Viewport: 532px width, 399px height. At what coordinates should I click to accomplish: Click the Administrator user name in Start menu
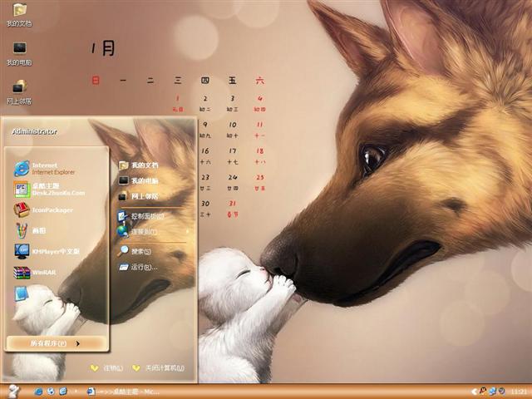point(34,131)
